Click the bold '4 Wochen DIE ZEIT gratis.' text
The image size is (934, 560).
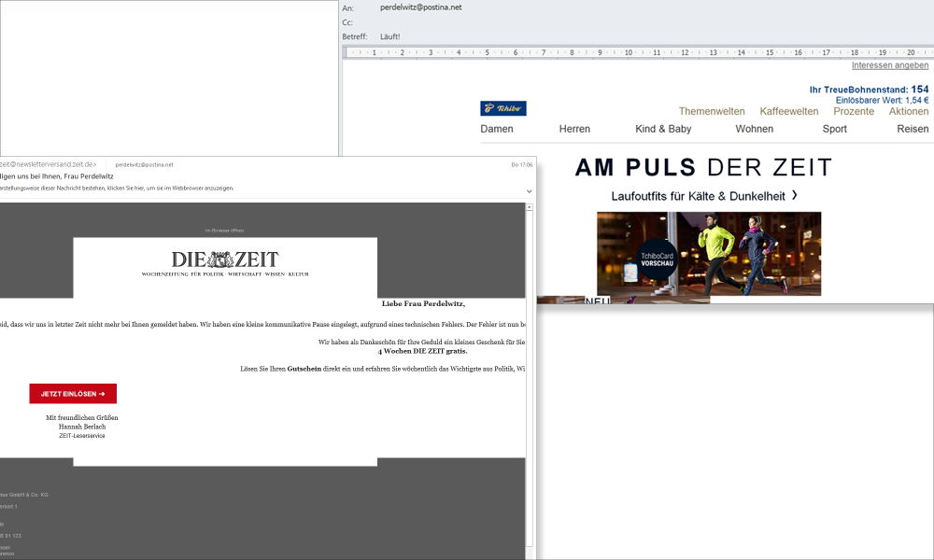pyautogui.click(x=422, y=351)
